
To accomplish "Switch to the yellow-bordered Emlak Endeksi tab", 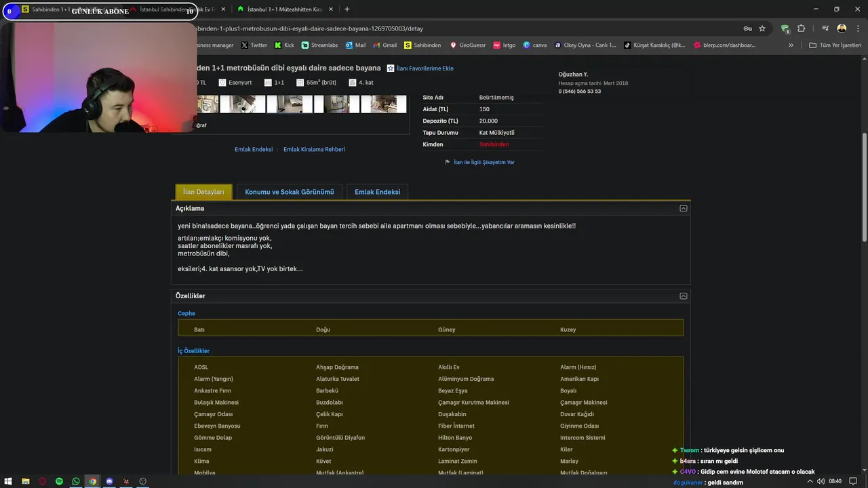I will coord(377,192).
